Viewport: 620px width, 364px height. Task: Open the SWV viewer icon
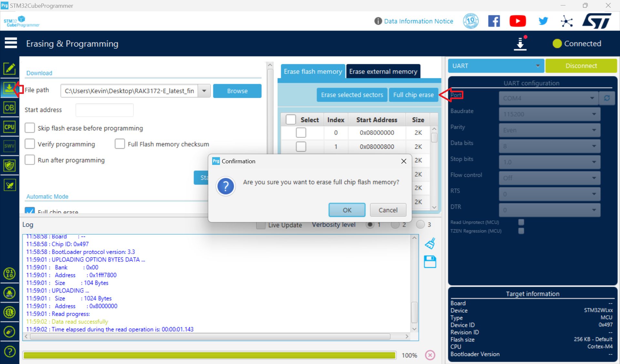point(9,146)
